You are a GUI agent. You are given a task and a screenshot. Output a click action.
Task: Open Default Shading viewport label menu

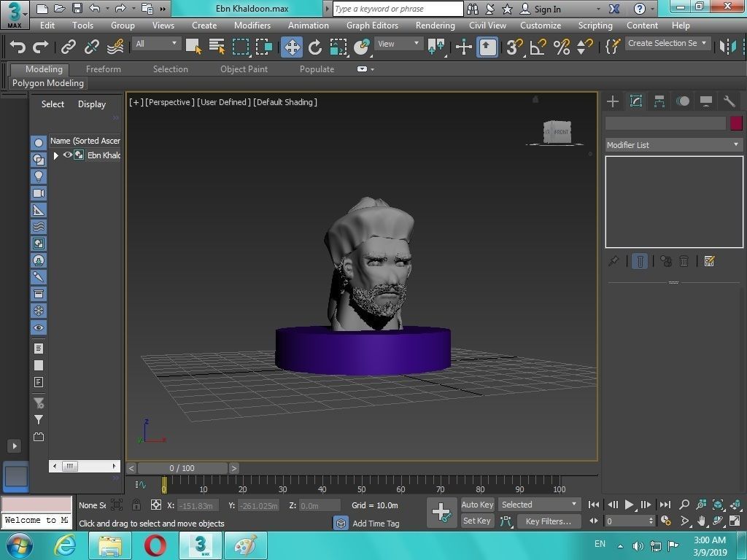(285, 102)
